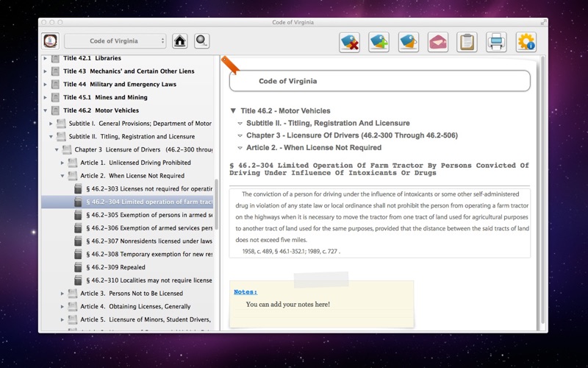Collapse Article 2. When License Not Required in sidebar
Screen dimensions: 588x368
[62, 176]
